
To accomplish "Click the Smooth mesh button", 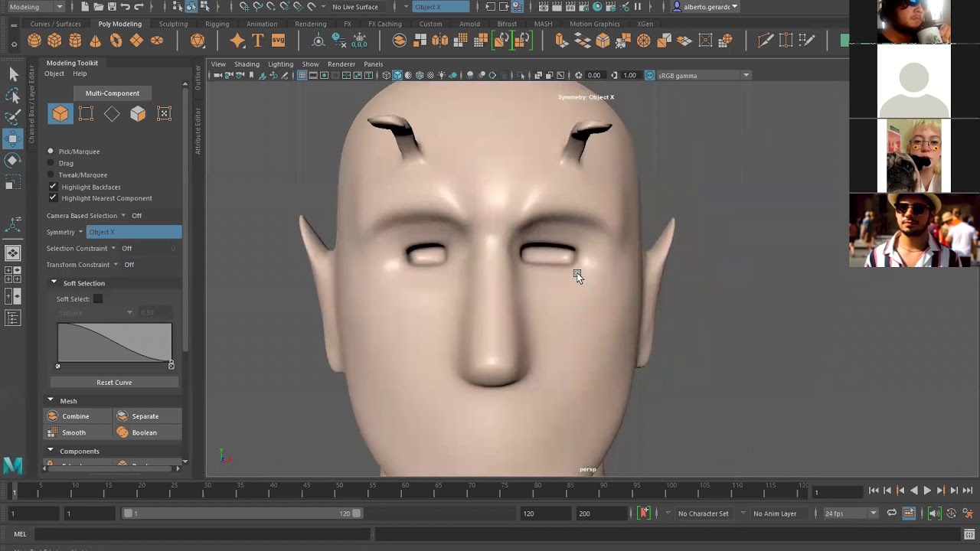I will [77, 432].
